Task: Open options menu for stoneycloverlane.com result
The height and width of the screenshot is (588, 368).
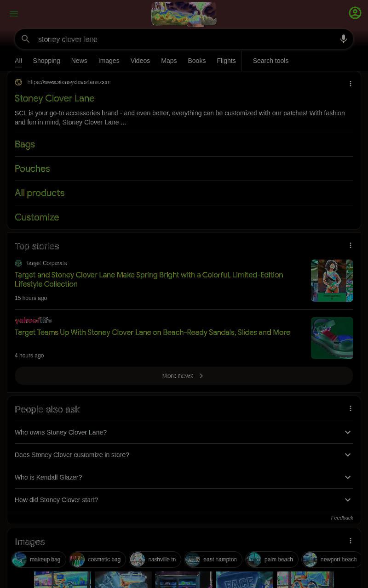Action: click(x=351, y=84)
